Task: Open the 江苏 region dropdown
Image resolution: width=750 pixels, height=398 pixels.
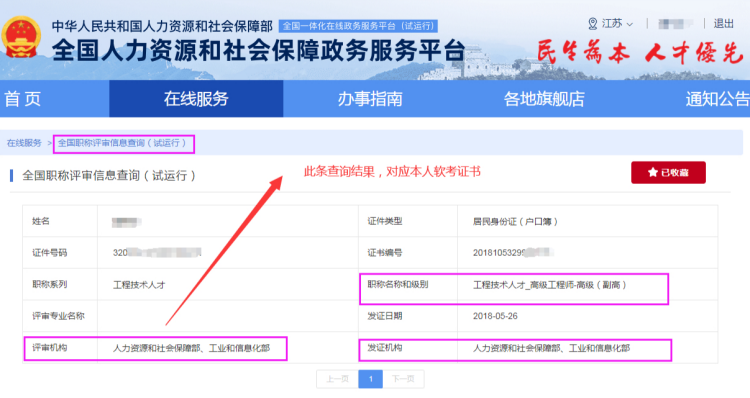Action: point(617,23)
